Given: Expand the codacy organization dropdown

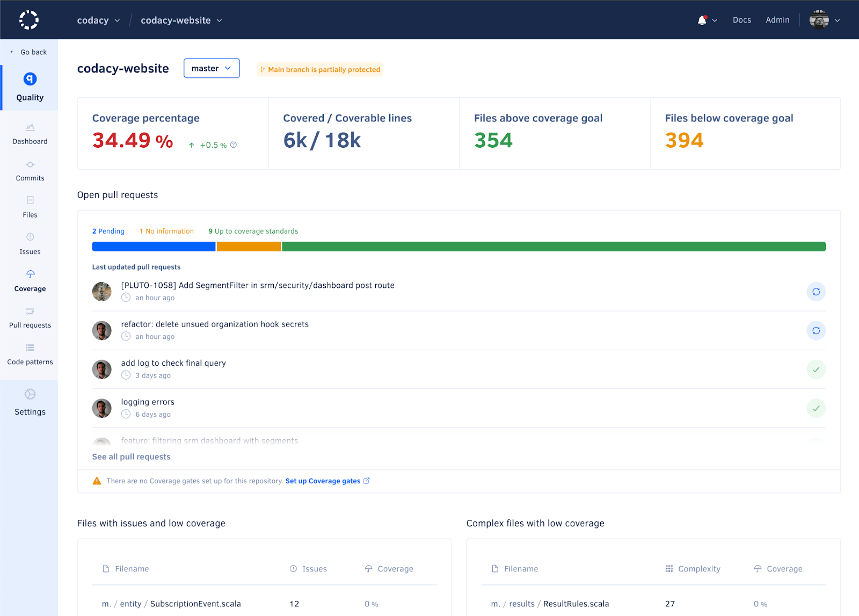Looking at the screenshot, I should pyautogui.click(x=98, y=20).
